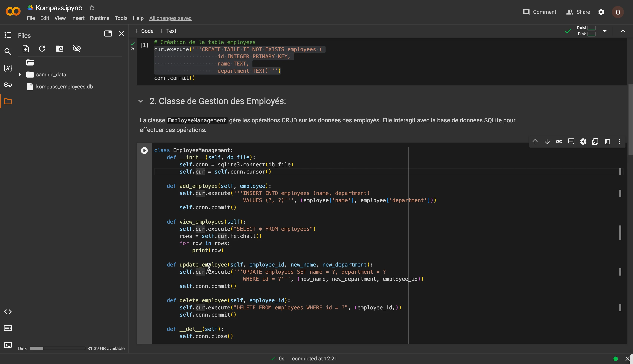Refresh the file browser
This screenshot has height=364, width=633.
click(x=42, y=48)
